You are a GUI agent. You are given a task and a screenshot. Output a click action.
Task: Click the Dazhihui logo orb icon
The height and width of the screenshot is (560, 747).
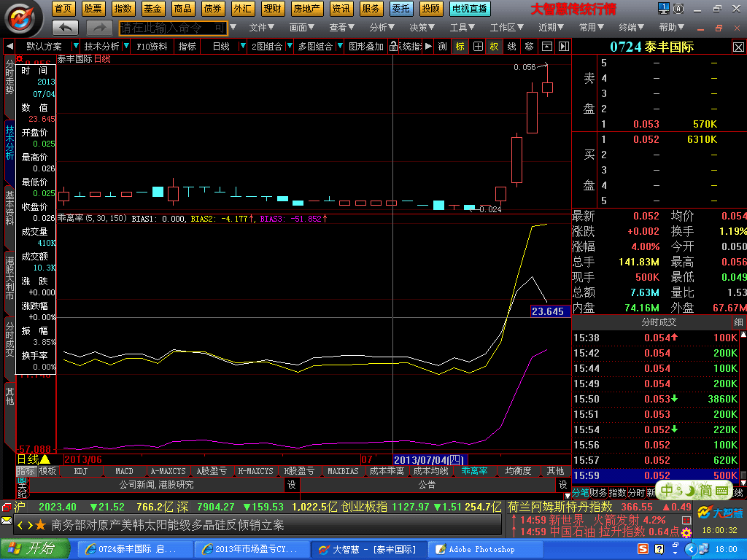[x=20, y=18]
